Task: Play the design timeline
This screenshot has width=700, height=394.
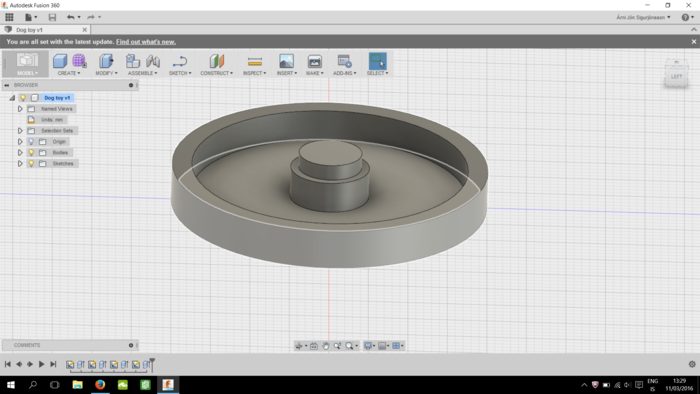Action: (41, 364)
